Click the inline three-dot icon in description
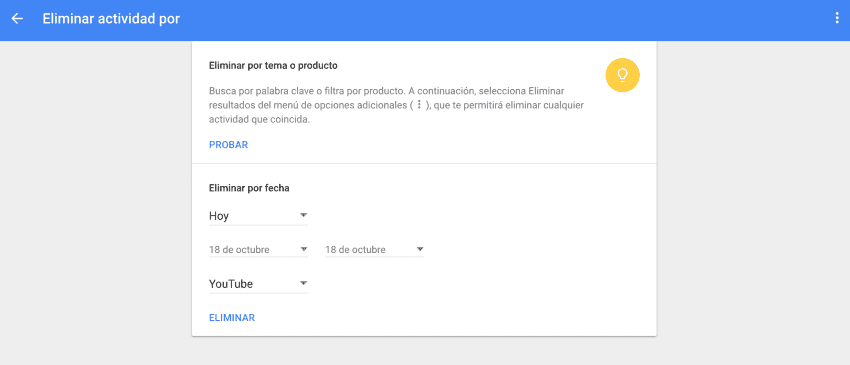 [x=418, y=105]
